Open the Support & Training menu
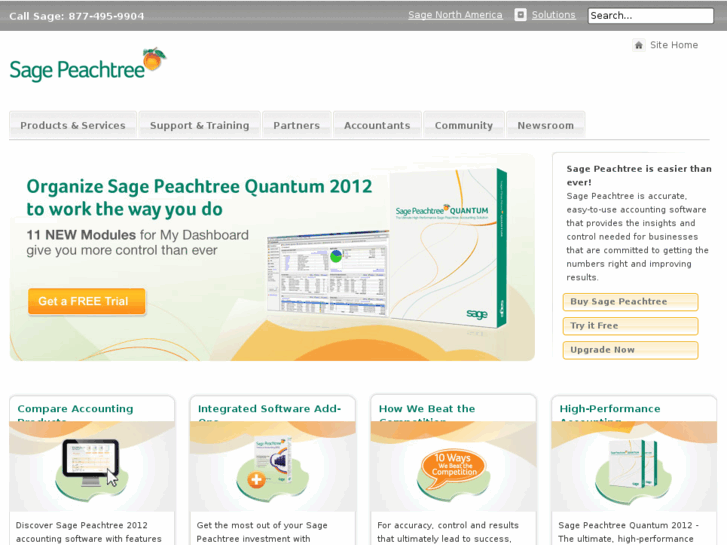Viewport: 727px width, 545px height. point(199,125)
